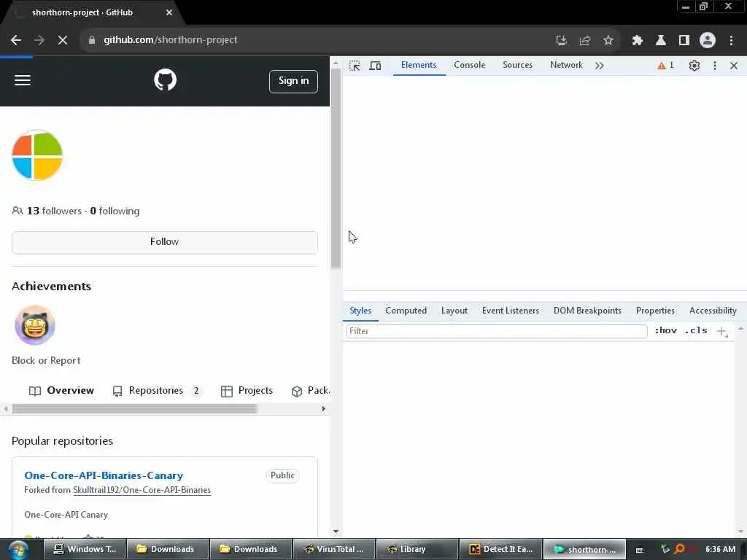Show more DevTools tabs with the chevrons
747x560 pixels.
pyautogui.click(x=600, y=66)
